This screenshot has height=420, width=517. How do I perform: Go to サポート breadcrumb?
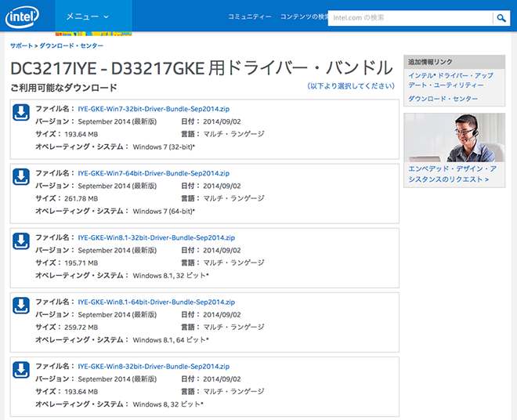point(21,46)
